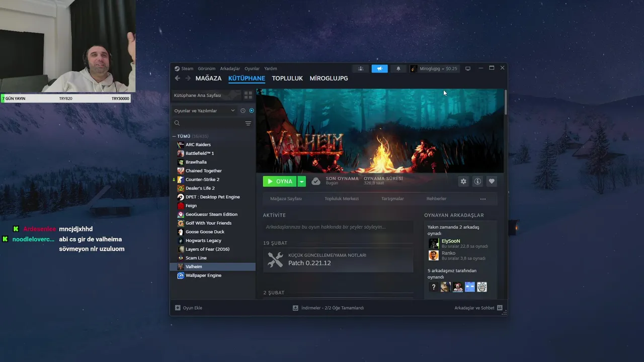644x362 pixels.
Task: Open the notifications bell
Action: [x=398, y=68]
